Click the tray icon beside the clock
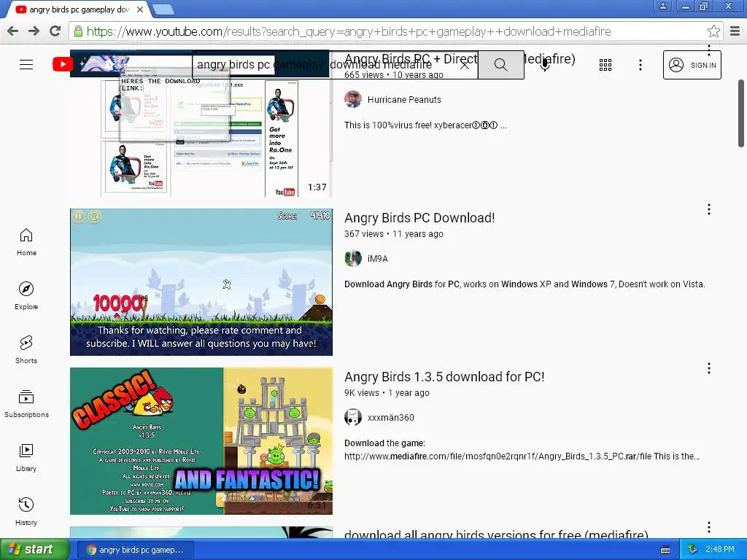This screenshot has width=747, height=560. [x=693, y=550]
